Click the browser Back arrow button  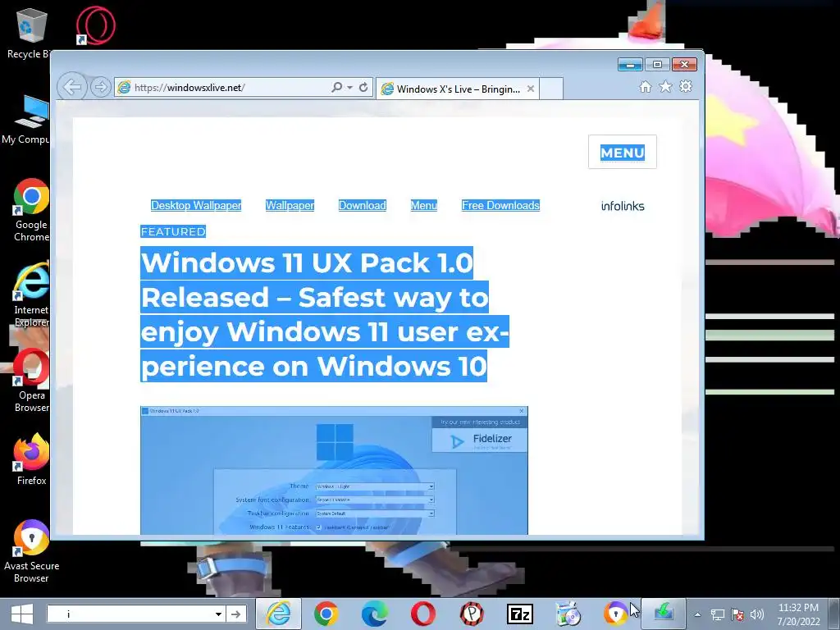click(72, 86)
